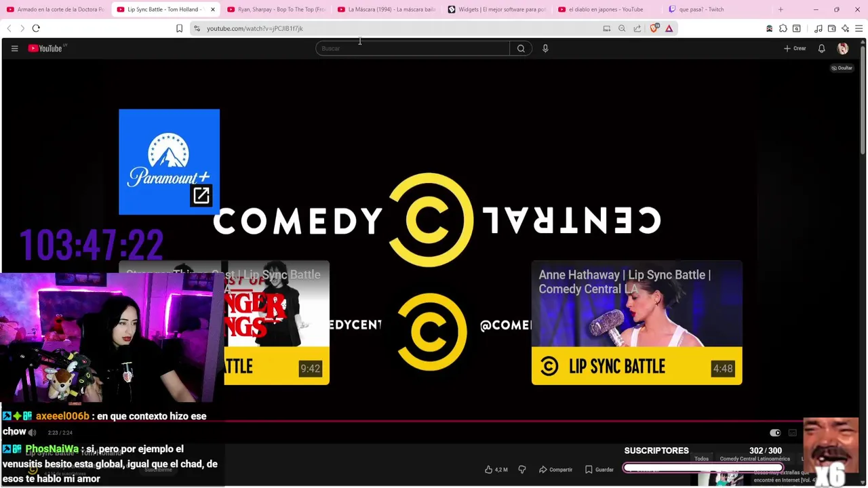Open the browser extensions puzzle icon
This screenshot has width=868, height=488.
click(x=783, y=28)
